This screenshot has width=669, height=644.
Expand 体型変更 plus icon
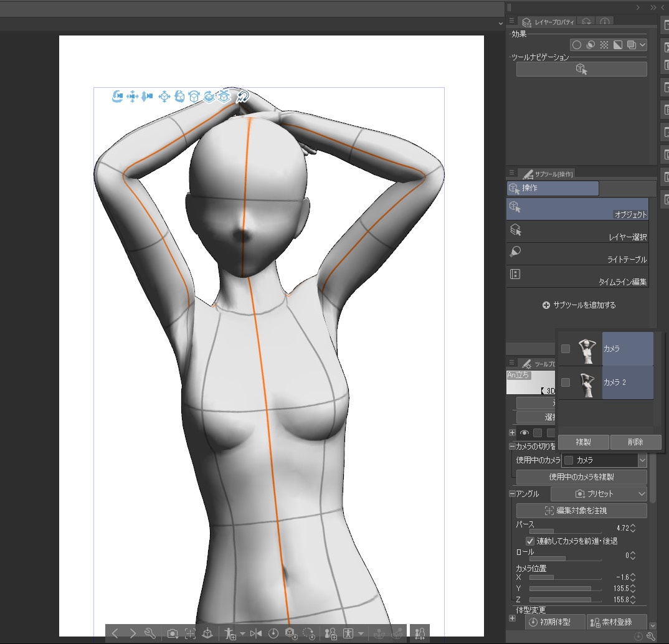pos(513,618)
